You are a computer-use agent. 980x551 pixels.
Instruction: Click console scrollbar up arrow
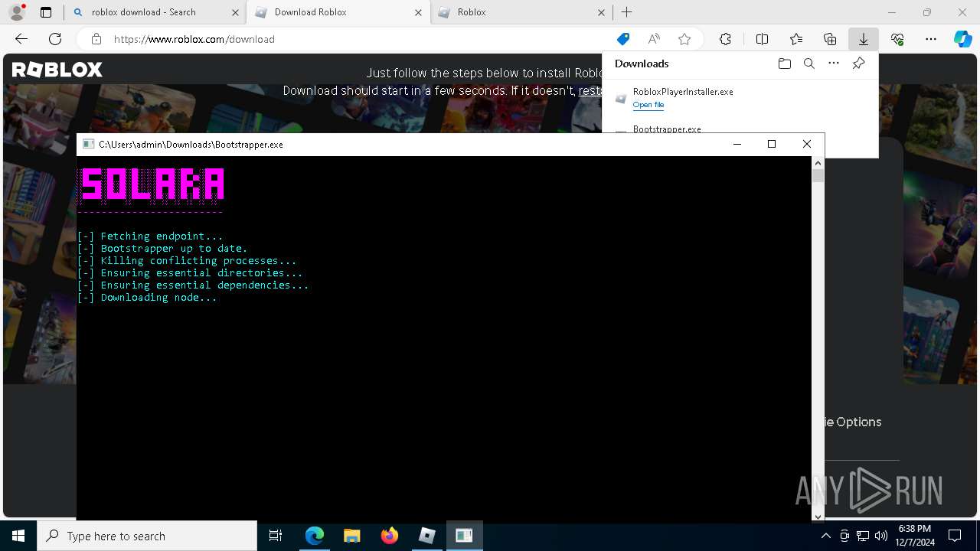click(818, 163)
